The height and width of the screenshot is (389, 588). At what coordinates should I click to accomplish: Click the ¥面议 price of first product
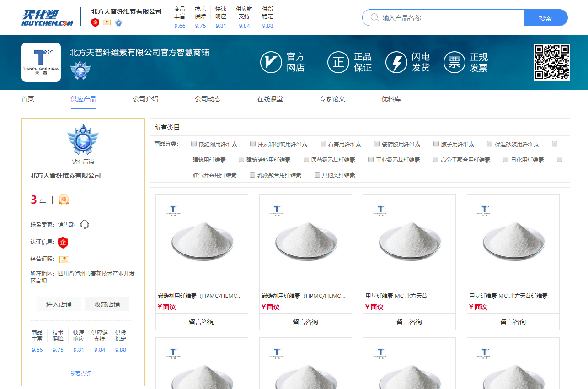pyautogui.click(x=167, y=307)
